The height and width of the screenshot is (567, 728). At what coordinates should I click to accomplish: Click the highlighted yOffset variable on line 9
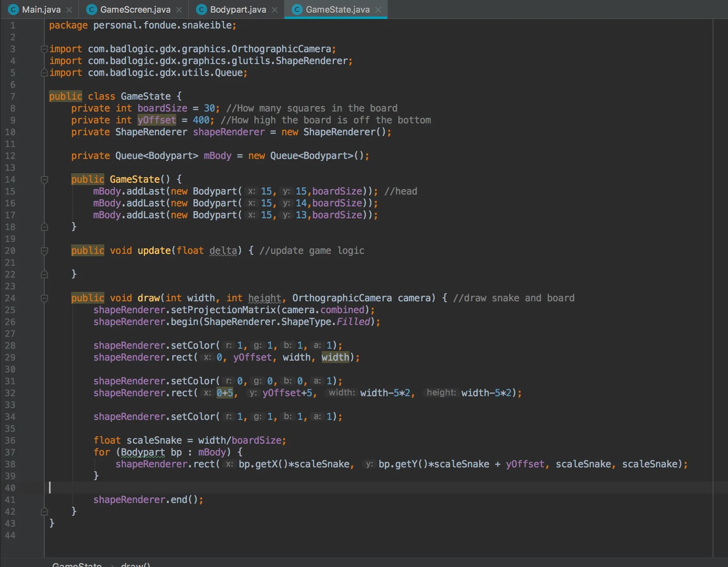click(x=157, y=120)
